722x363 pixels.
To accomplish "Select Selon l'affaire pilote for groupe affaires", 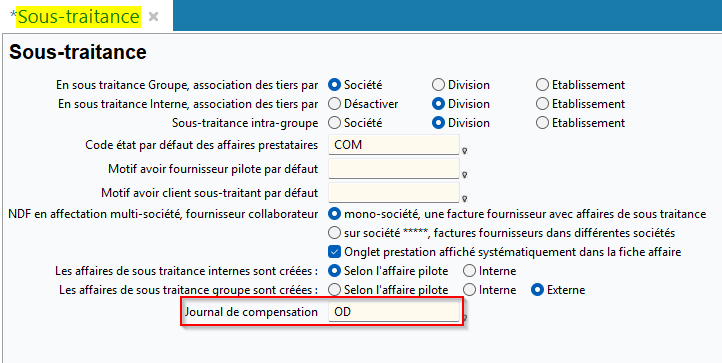I will pos(334,290).
